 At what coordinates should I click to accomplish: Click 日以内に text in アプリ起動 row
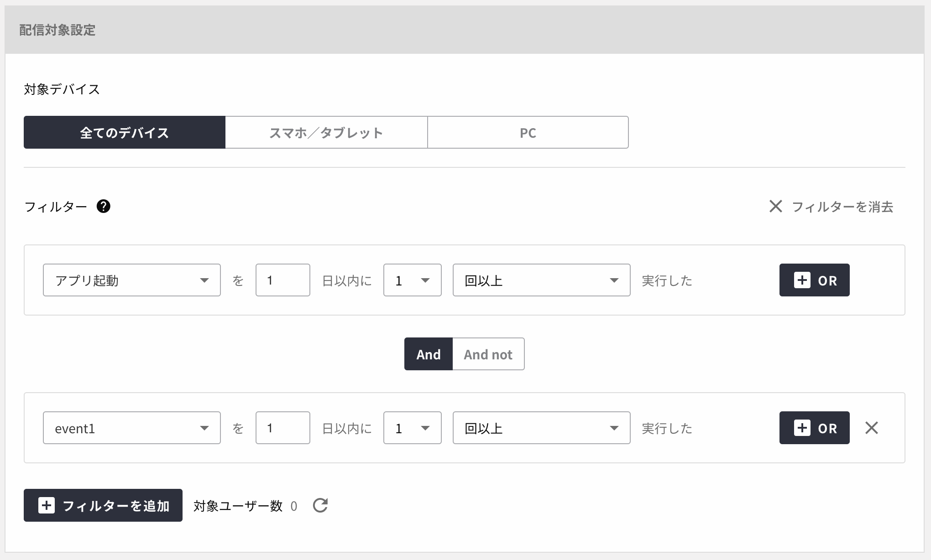coord(347,280)
